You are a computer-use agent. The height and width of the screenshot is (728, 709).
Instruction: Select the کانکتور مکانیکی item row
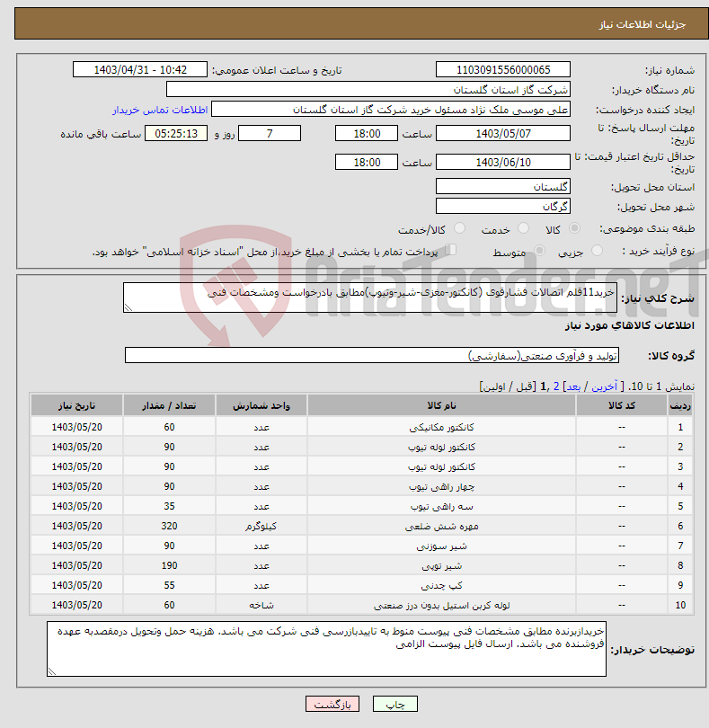(x=362, y=427)
